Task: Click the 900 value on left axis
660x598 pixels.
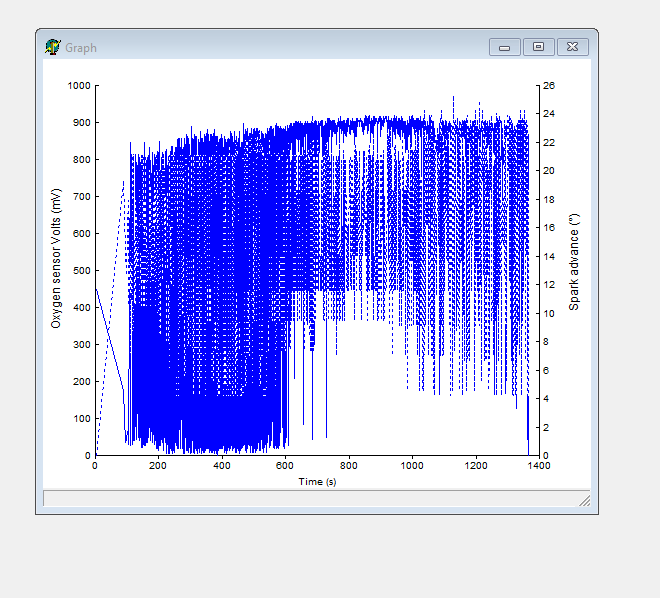Action: 82,123
